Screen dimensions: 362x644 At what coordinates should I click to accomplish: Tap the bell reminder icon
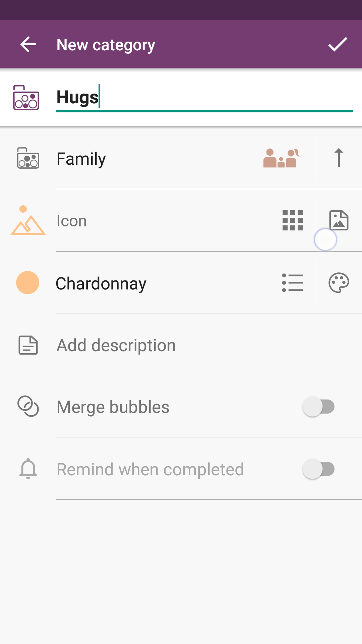pyautogui.click(x=28, y=469)
